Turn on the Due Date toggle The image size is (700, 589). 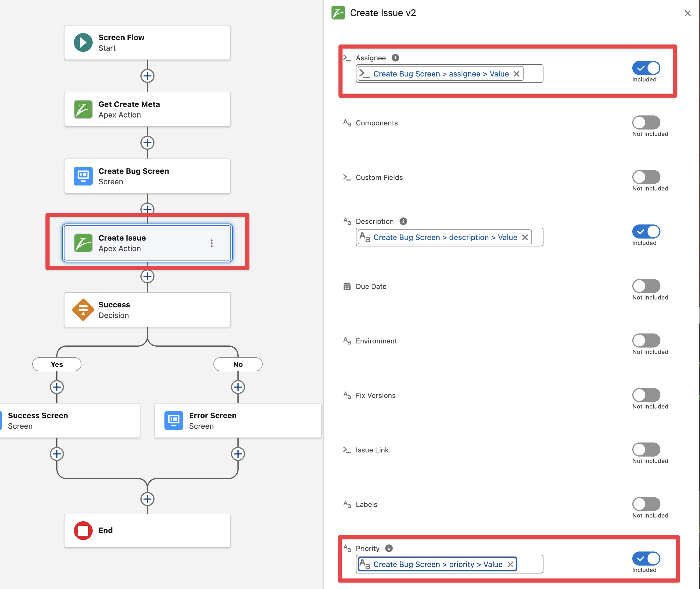(646, 286)
